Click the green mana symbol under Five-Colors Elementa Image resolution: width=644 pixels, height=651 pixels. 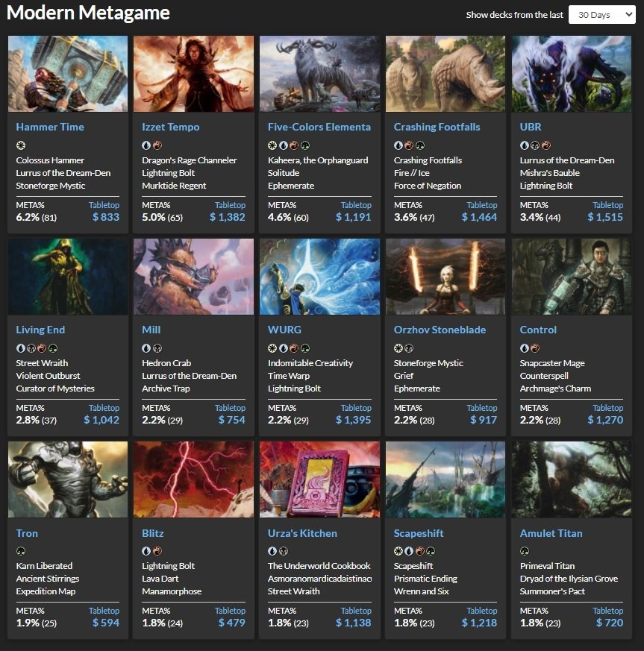(x=305, y=145)
